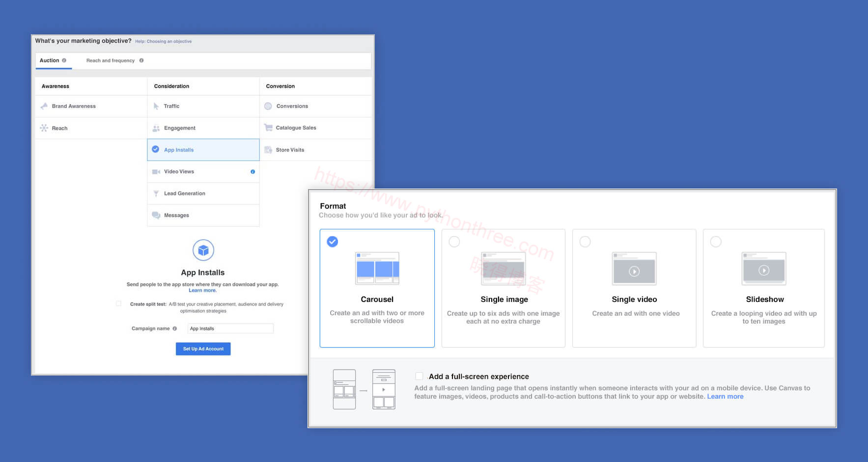Viewport: 868px width, 462px height.
Task: Click the Conversions globe icon
Action: click(x=268, y=106)
